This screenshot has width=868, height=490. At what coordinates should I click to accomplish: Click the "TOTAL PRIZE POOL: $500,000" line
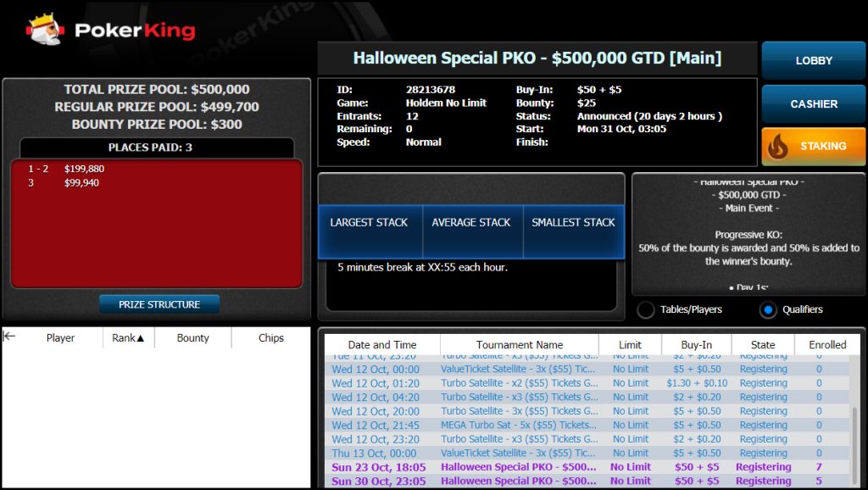(x=157, y=89)
